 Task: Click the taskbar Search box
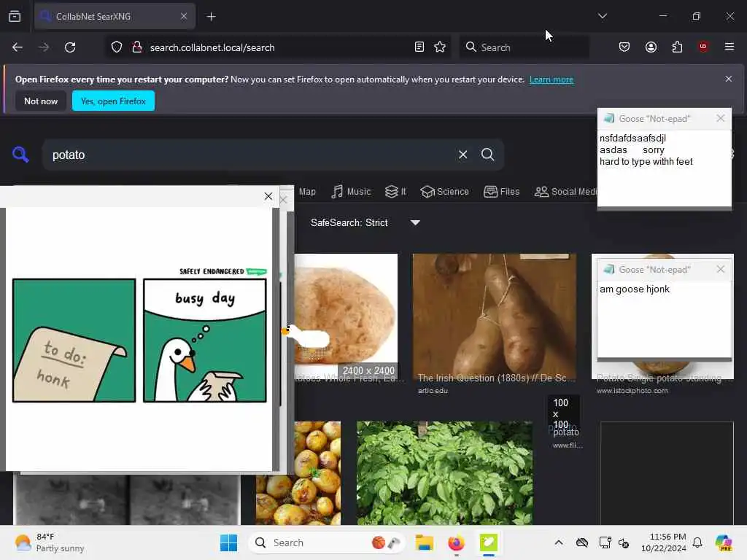tap(326, 542)
